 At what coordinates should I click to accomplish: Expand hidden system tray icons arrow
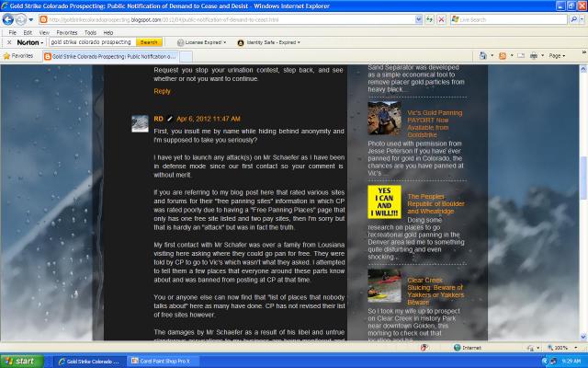pos(545,362)
